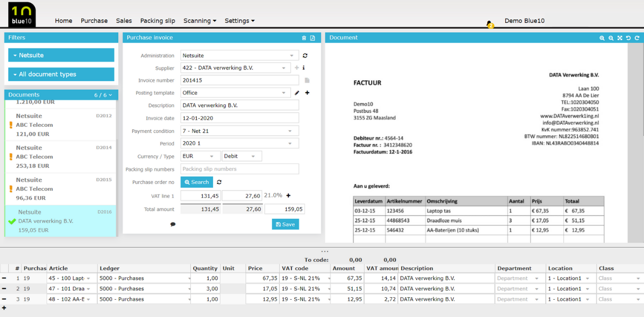Open the All document types filter
644x317 pixels.
pyautogui.click(x=61, y=74)
